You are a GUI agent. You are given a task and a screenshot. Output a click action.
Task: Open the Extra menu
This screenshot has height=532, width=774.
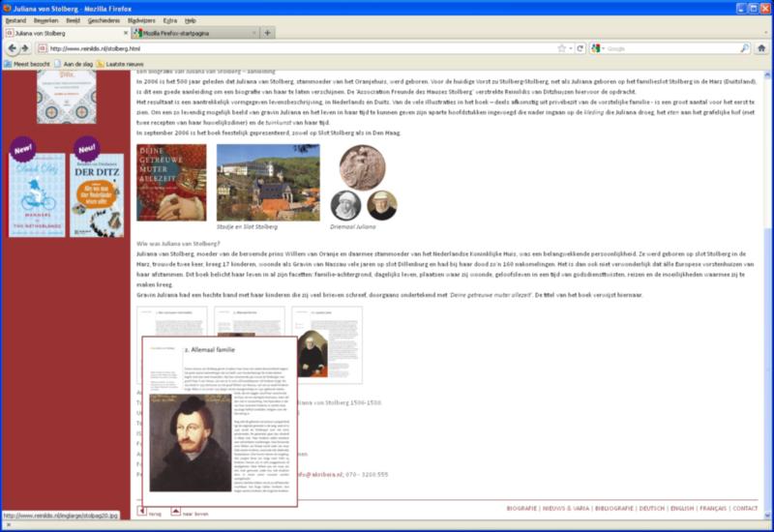tap(170, 20)
